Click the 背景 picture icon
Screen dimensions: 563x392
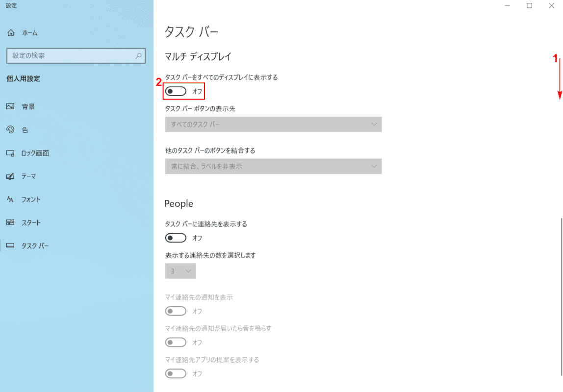pyautogui.click(x=10, y=106)
